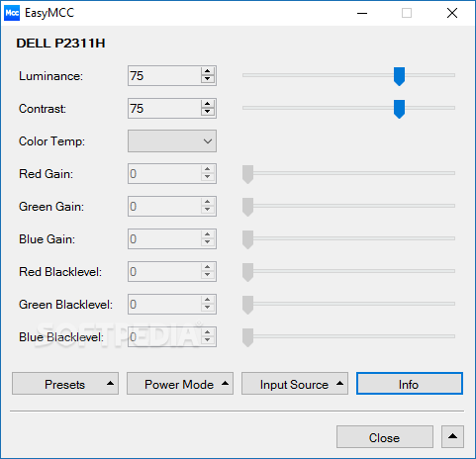Decrease Contrast with the down spinner arrow

[x=207, y=112]
